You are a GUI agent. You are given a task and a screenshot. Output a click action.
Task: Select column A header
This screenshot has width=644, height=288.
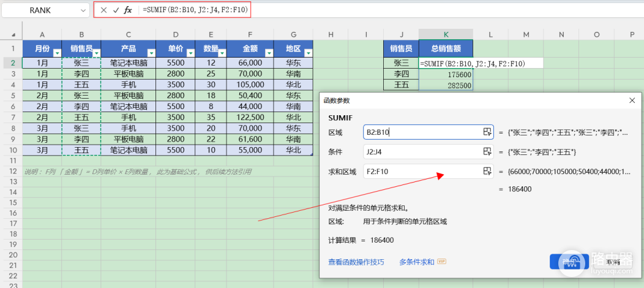tap(42, 35)
